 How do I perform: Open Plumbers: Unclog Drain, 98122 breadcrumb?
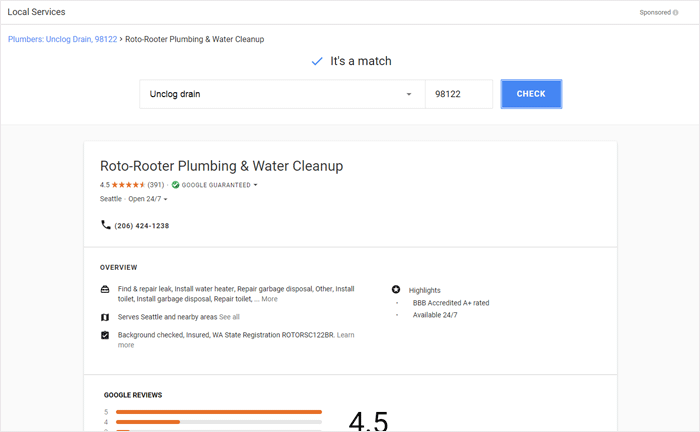[x=62, y=38]
